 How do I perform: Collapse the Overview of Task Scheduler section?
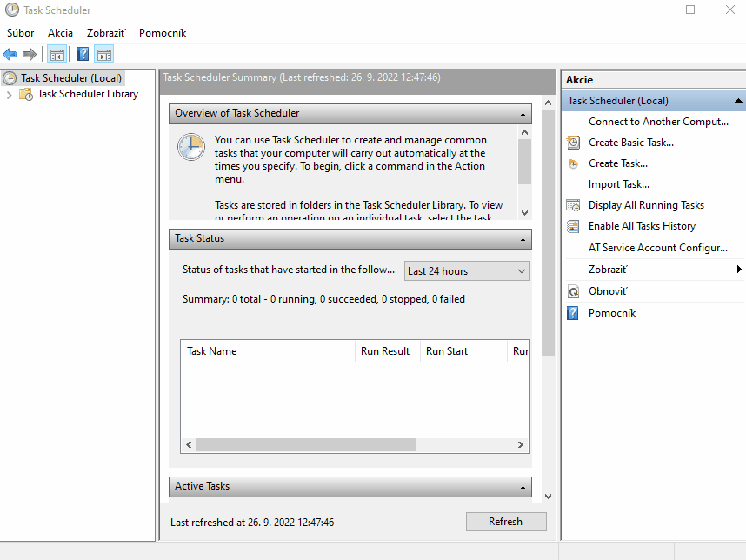[523, 114]
